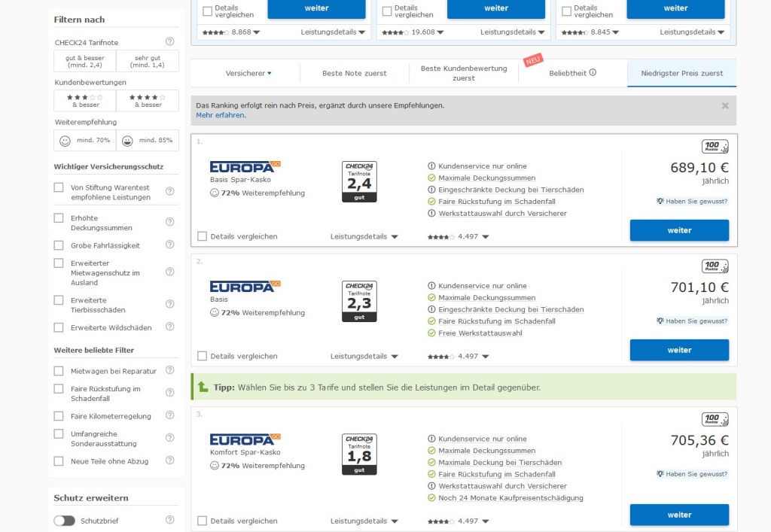Screen dimensions: 771x532
Task: Expand Leistungsdetails of Komfort Spar-Kasko
Action: [364, 521]
